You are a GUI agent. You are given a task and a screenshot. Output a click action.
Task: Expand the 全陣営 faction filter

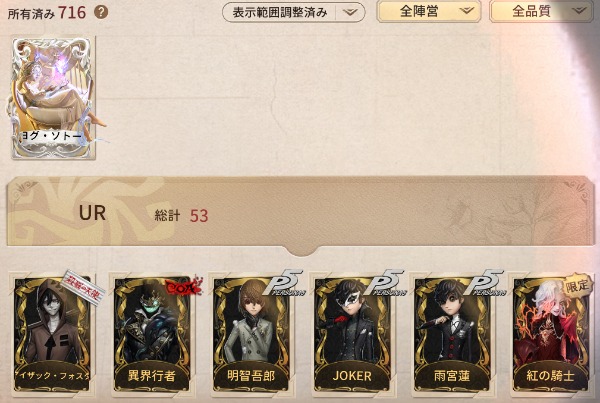point(429,11)
